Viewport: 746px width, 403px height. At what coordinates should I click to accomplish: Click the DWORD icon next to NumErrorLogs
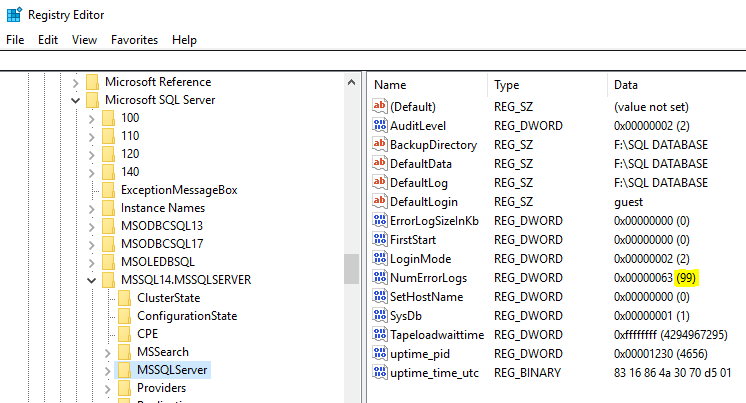(x=380, y=277)
